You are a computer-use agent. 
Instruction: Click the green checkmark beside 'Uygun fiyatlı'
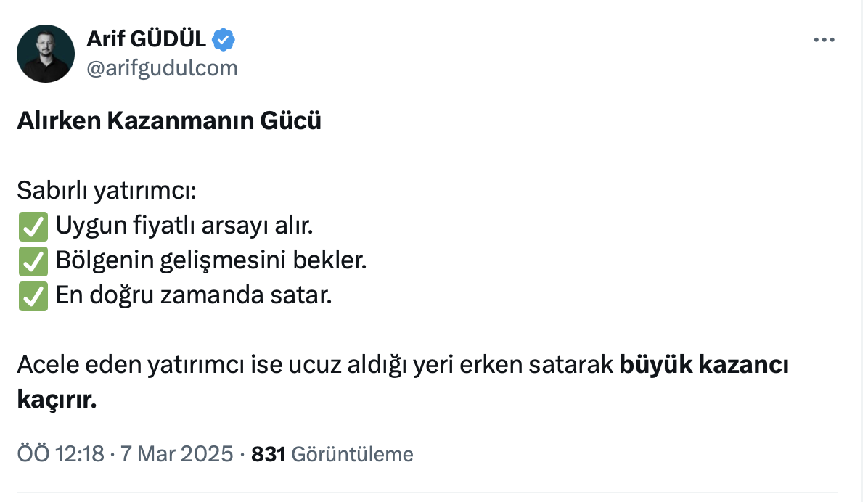(32, 227)
